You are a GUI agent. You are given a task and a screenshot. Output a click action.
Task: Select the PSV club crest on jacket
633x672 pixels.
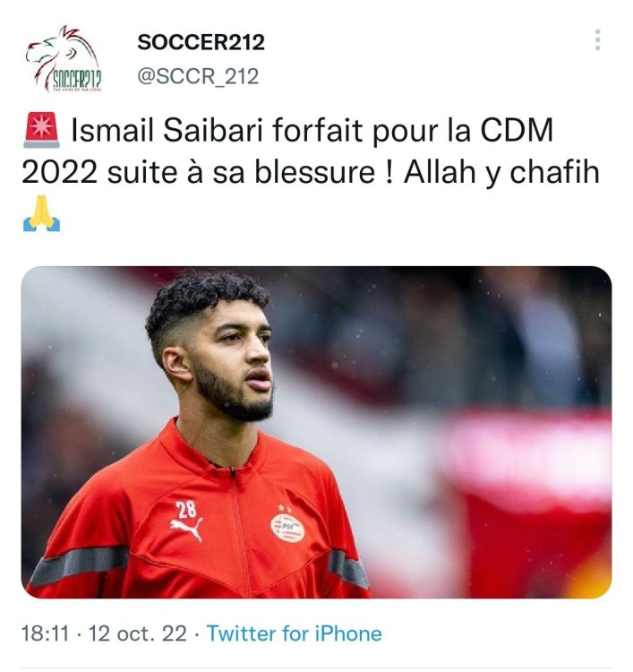(x=287, y=528)
